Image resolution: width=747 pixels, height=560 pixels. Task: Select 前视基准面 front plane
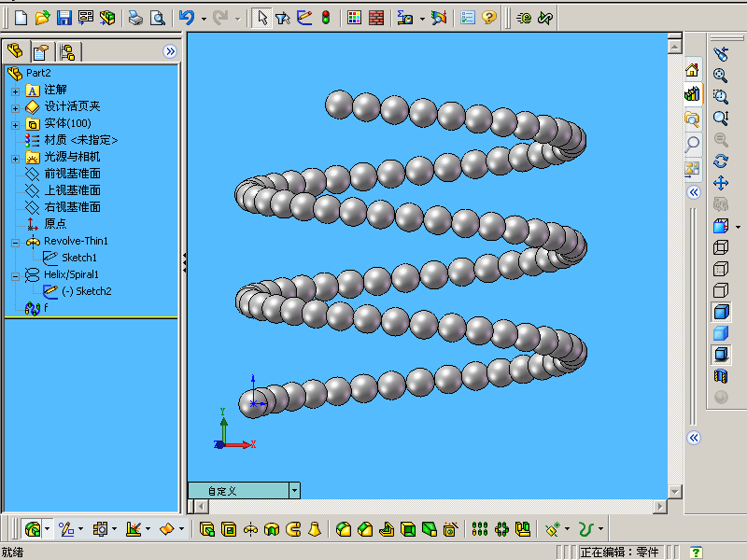[72, 174]
